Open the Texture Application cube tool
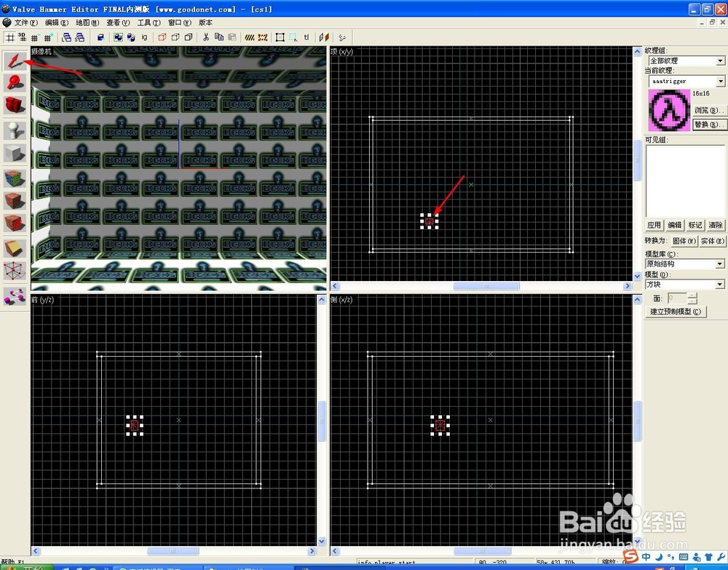Screen dimensions: 728x570 pos(15,178)
